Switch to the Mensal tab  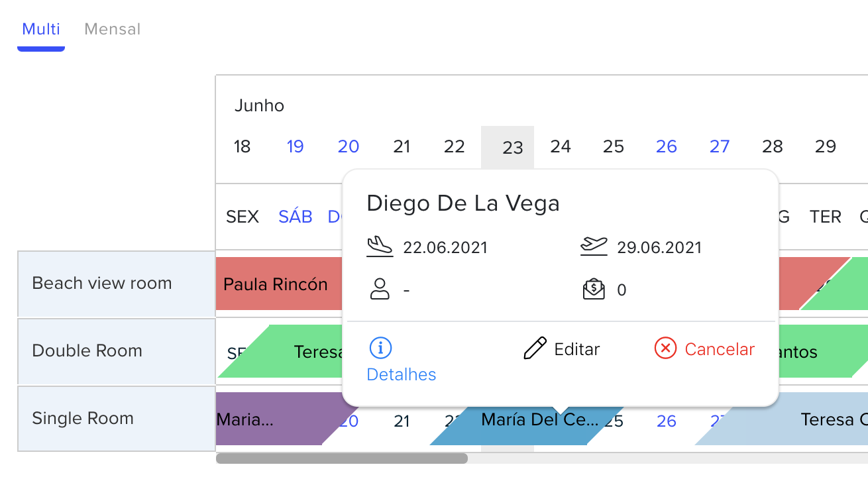coord(113,30)
